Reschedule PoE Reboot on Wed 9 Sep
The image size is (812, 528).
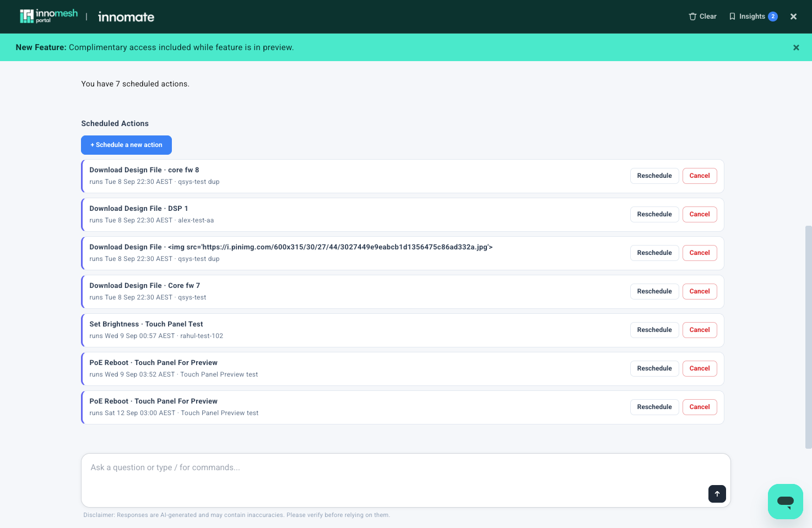point(654,368)
